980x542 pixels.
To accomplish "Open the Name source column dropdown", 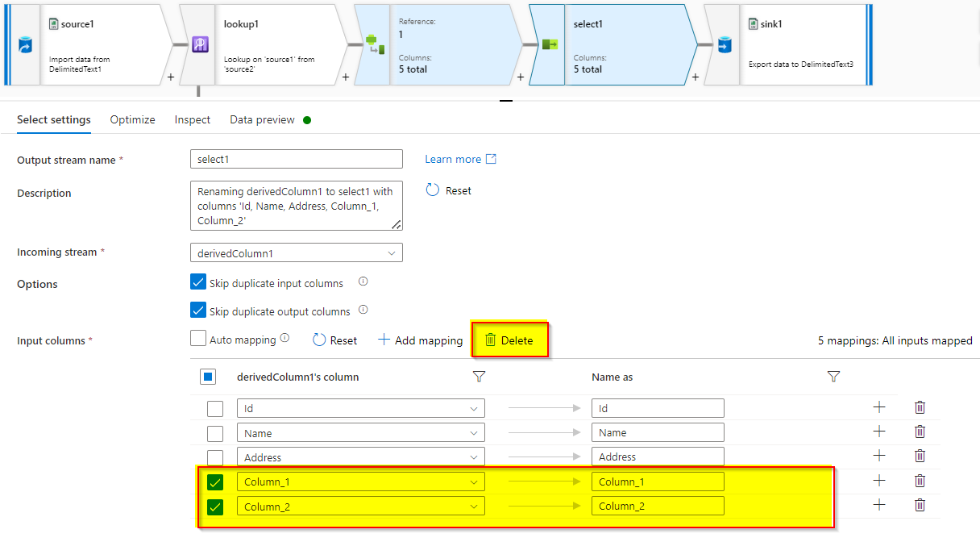I will coord(361,432).
